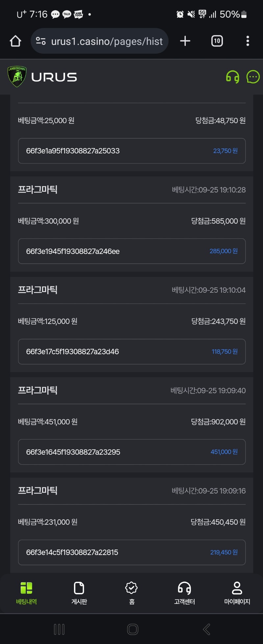Go to the 게시판 tab
This screenshot has height=644, width=263.
(x=79, y=593)
